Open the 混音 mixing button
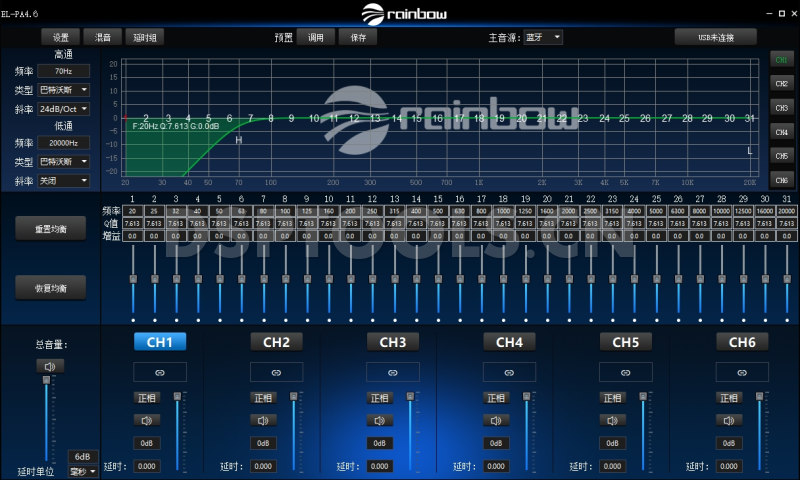Viewport: 800px width, 480px height. pos(103,37)
